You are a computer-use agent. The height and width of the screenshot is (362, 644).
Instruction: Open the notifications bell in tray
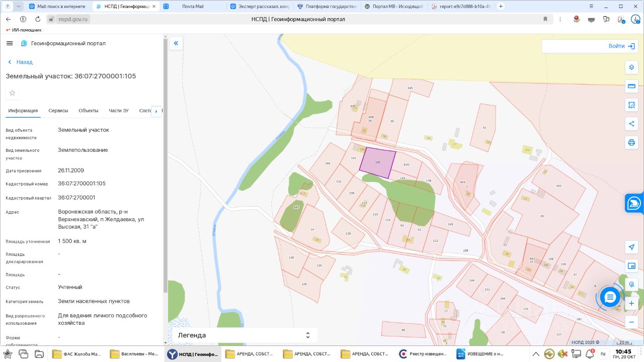[x=590, y=354]
